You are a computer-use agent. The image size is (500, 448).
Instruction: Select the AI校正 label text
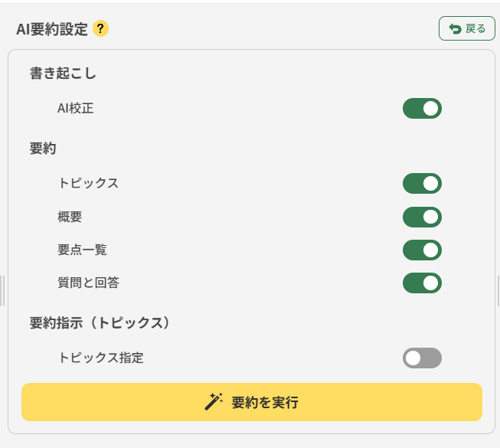point(75,109)
